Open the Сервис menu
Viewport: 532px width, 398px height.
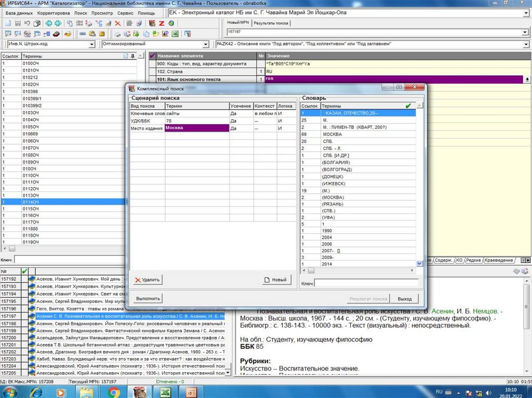125,13
